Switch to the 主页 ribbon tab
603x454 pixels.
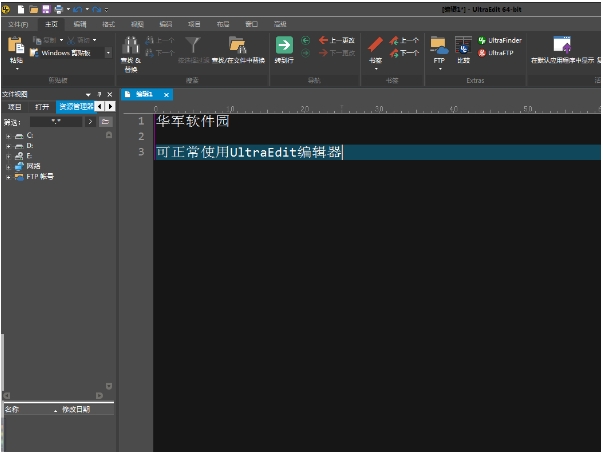pyautogui.click(x=51, y=24)
